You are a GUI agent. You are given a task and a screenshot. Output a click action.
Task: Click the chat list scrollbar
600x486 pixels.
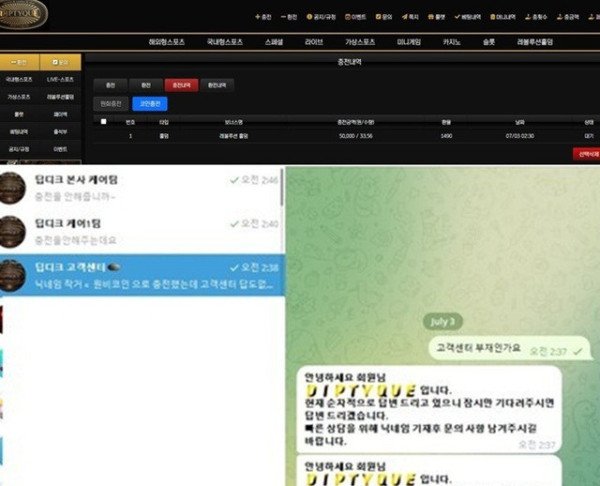(x=282, y=187)
